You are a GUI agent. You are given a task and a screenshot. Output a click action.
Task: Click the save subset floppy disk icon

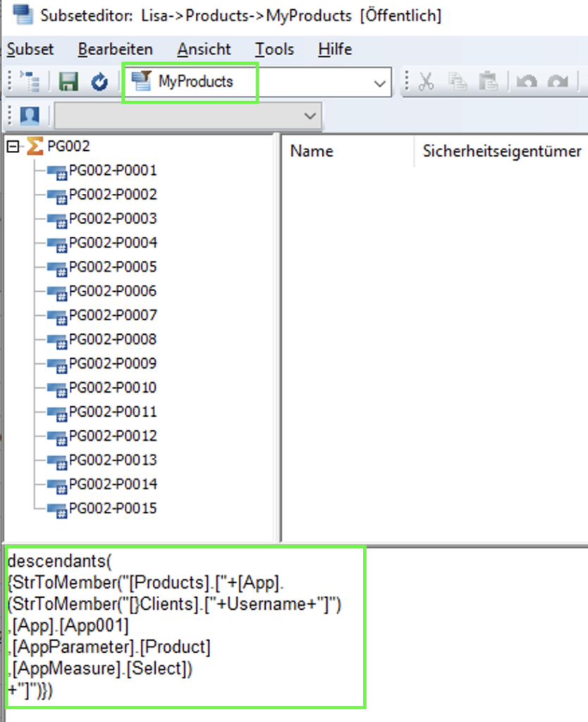click(68, 82)
